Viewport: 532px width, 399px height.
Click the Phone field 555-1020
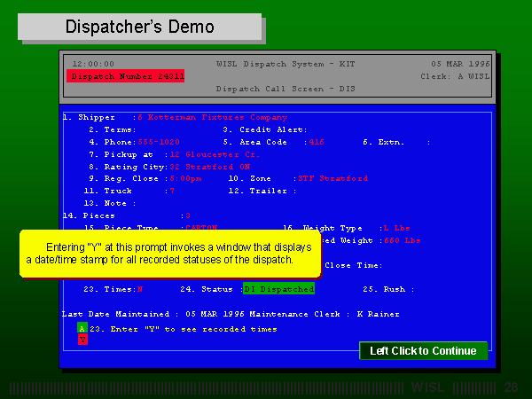coord(160,142)
